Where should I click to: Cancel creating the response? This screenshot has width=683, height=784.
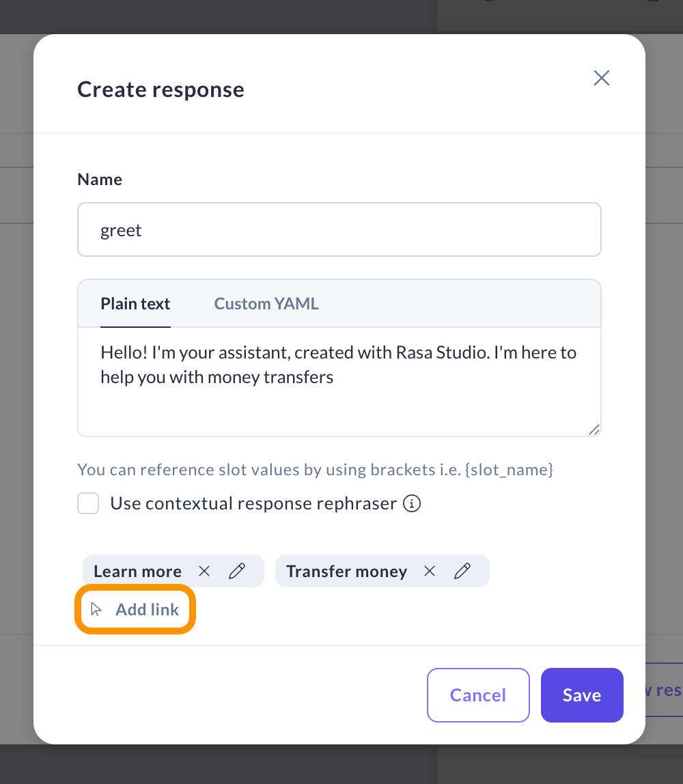(478, 695)
